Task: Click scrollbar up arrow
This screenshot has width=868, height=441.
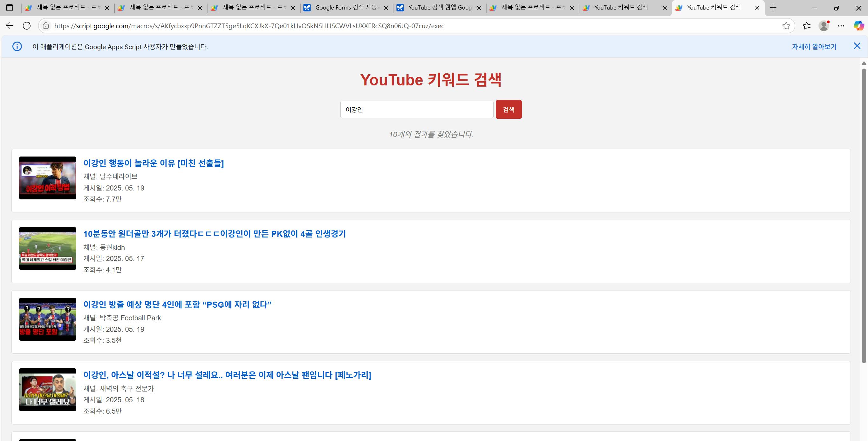Action: 864,63
